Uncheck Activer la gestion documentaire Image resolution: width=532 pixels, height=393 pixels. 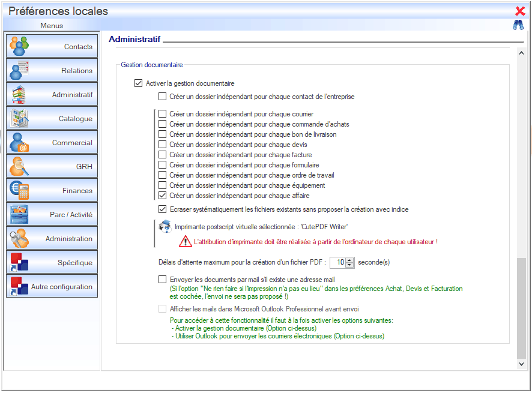click(138, 83)
